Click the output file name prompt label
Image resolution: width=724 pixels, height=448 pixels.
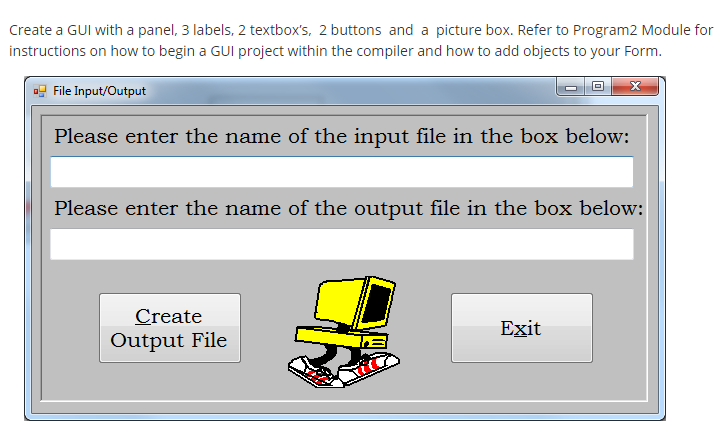point(348,209)
